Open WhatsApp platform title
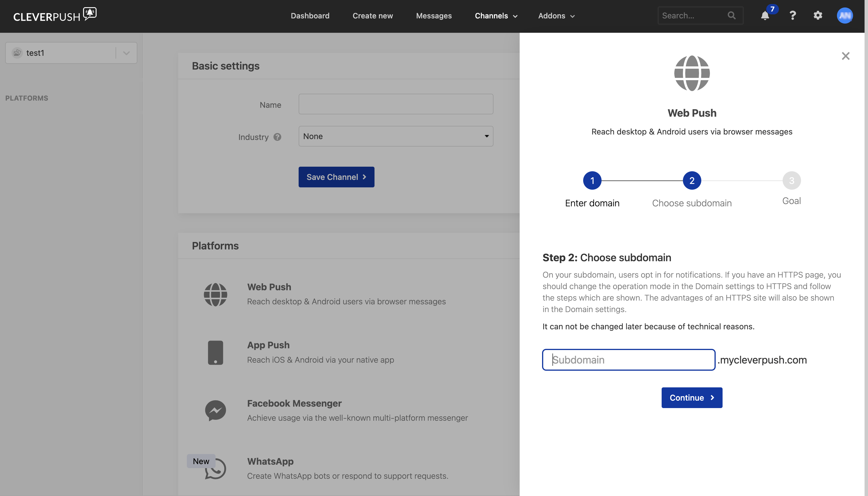The image size is (868, 496). pos(270,461)
